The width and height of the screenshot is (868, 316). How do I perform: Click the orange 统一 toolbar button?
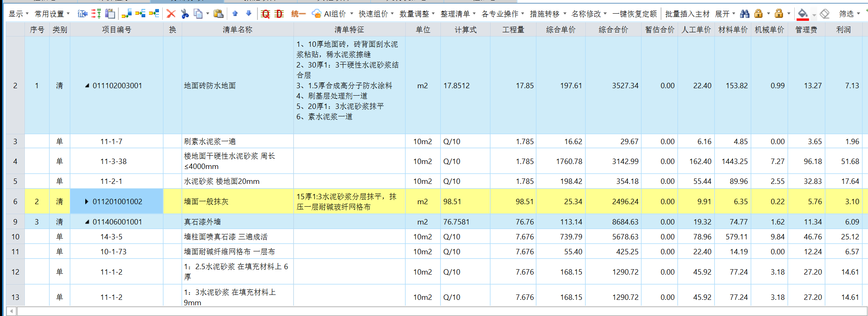coord(298,14)
